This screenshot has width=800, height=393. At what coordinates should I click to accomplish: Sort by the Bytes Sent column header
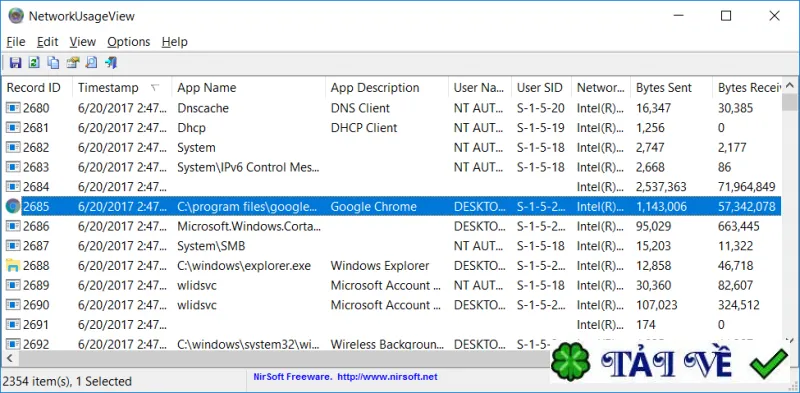click(x=671, y=88)
